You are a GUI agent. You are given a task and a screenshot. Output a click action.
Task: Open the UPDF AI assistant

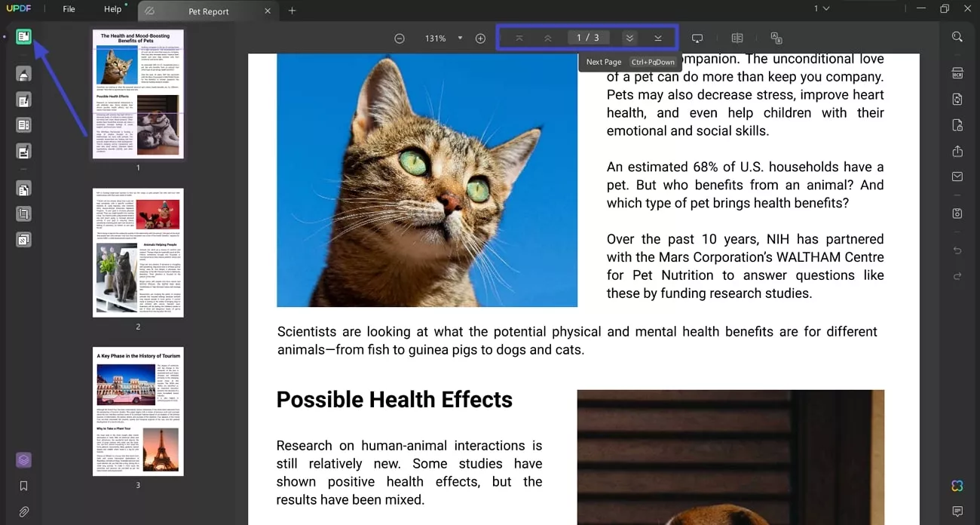click(956, 486)
